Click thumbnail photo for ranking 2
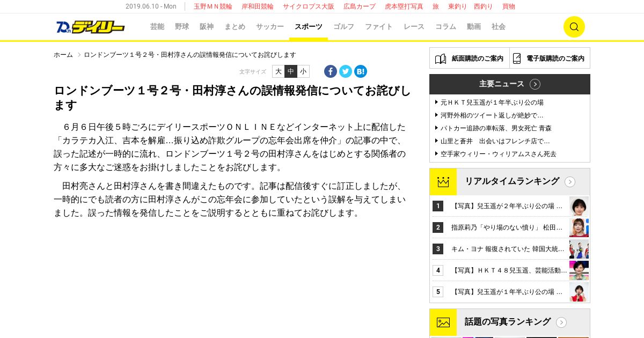644x338 pixels. tap(579, 227)
